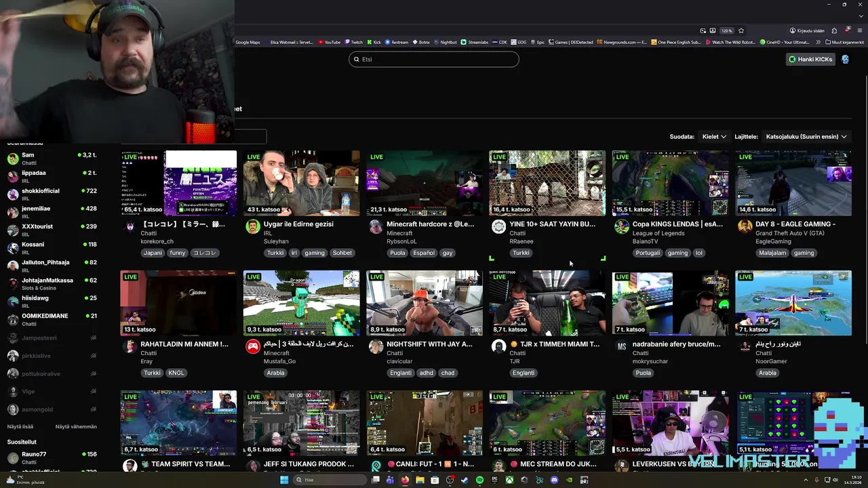Open Firefox from the taskbar
The height and width of the screenshot is (488, 868).
click(x=405, y=480)
